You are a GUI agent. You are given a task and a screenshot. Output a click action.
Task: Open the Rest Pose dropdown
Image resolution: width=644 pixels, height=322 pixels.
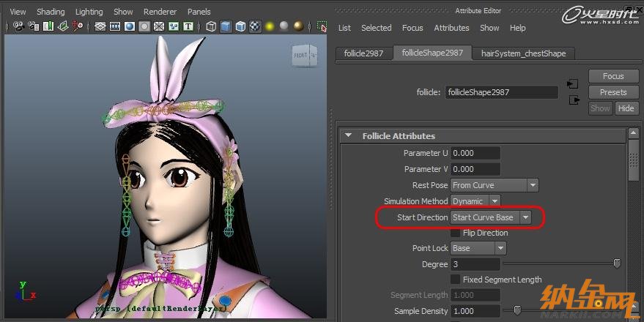[495, 185]
